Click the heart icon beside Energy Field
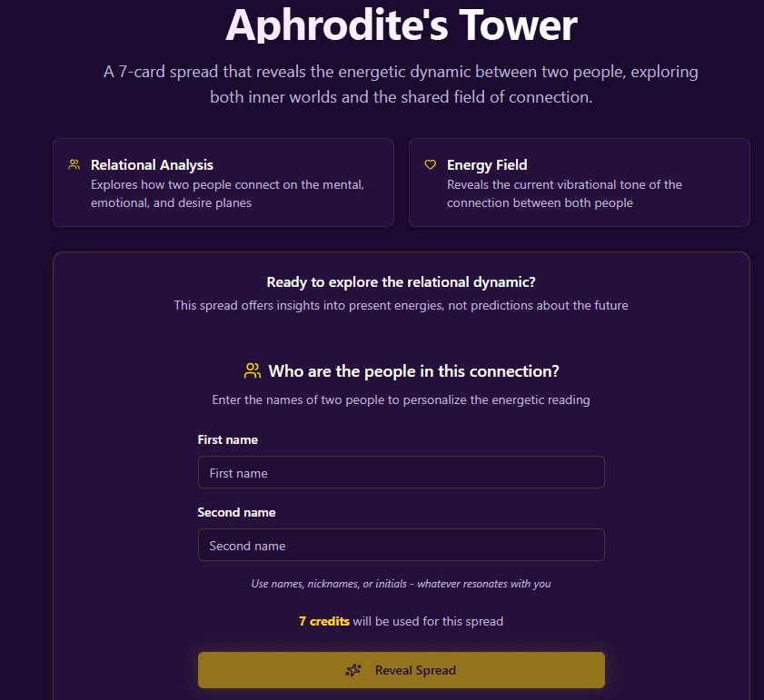The height and width of the screenshot is (700, 764). [x=431, y=165]
